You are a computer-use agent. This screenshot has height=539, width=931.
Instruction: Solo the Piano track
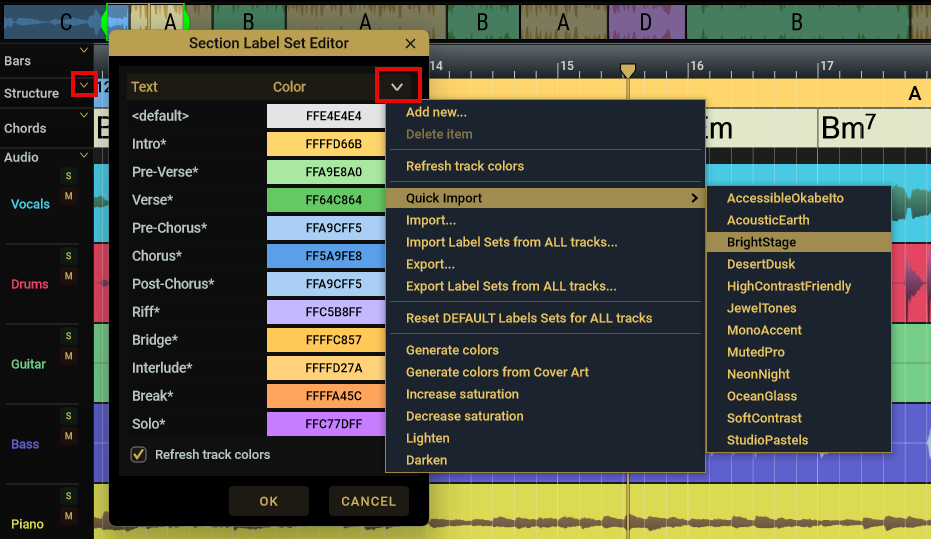pos(68,496)
